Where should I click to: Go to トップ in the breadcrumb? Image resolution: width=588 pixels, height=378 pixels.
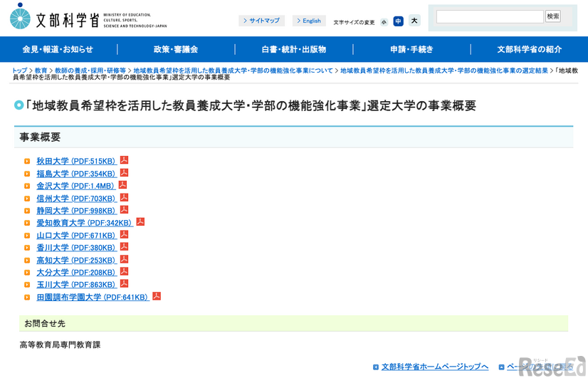(20, 70)
